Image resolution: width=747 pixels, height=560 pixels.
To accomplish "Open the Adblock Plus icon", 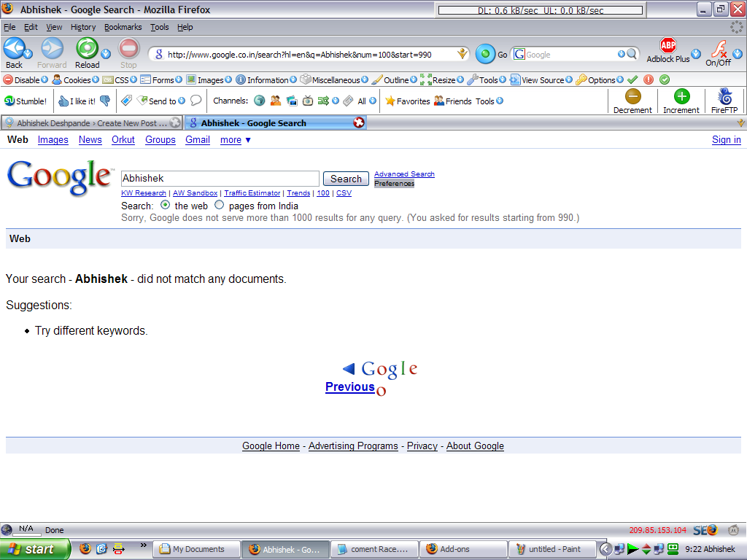I will (x=668, y=46).
